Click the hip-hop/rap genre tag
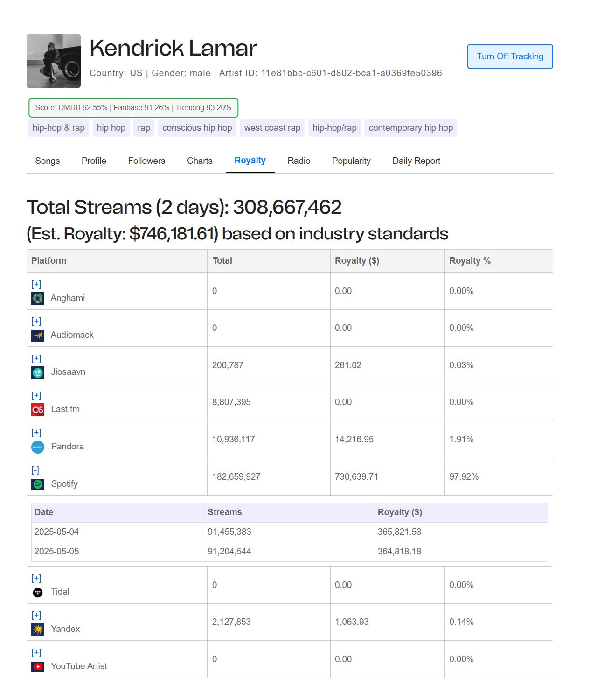 click(334, 128)
